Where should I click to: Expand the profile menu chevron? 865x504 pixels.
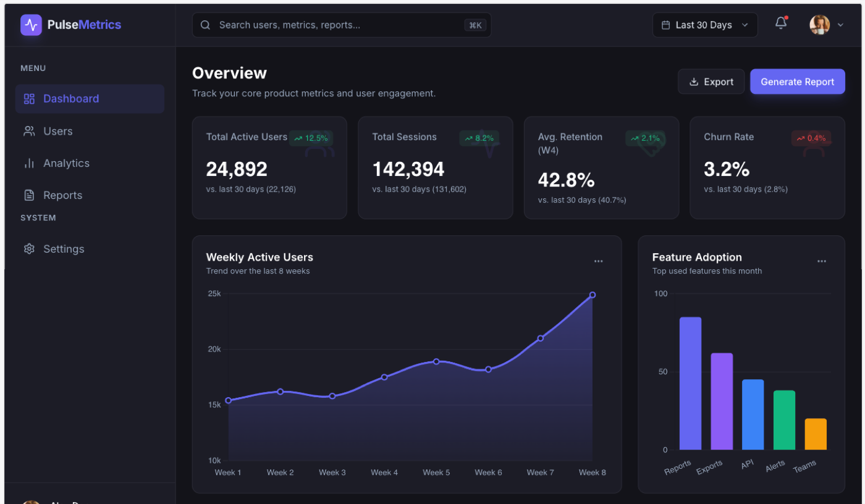pos(840,25)
